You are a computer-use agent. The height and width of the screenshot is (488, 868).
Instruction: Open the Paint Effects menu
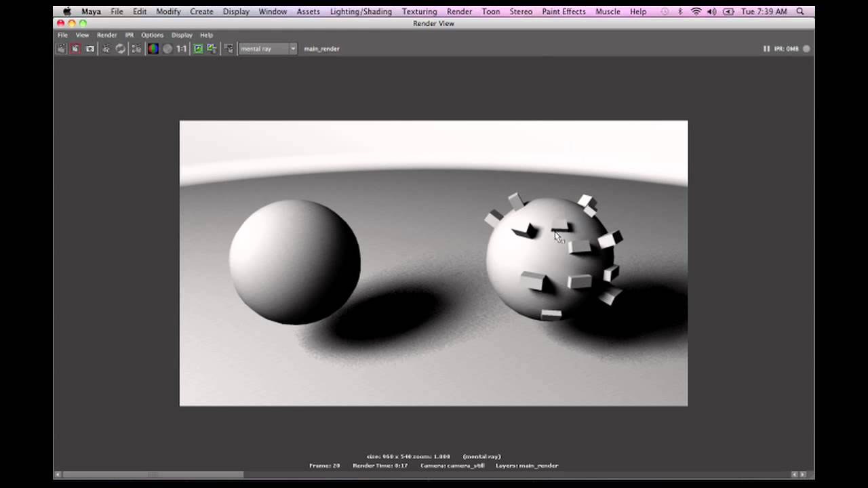click(564, 12)
